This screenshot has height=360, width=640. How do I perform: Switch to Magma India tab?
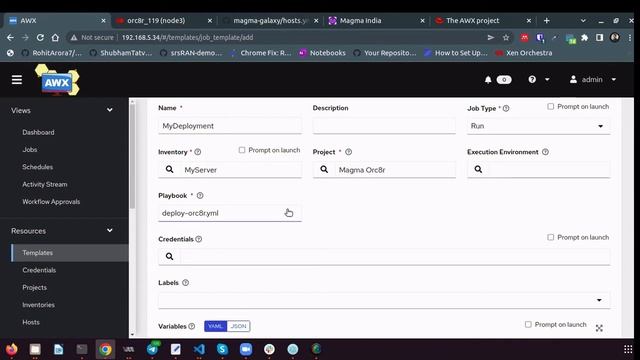pyautogui.click(x=376, y=20)
